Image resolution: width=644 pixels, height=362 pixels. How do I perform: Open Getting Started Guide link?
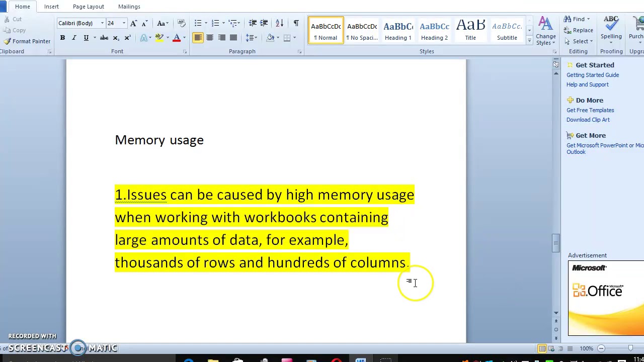[593, 75]
